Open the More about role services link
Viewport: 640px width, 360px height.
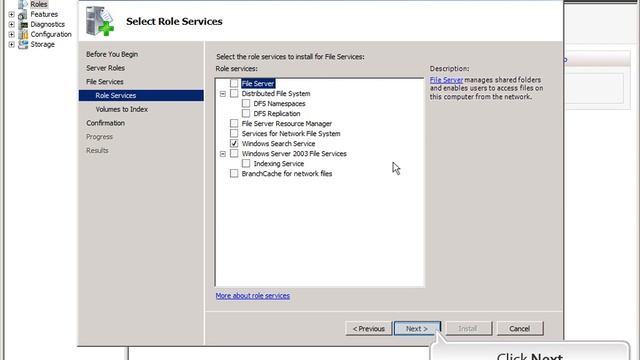(x=253, y=296)
